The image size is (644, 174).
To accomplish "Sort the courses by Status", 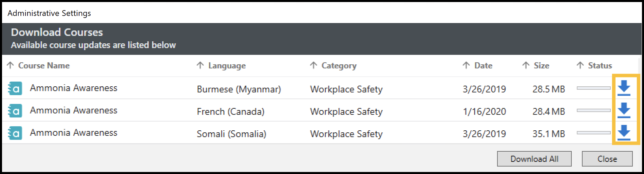I will (600, 66).
